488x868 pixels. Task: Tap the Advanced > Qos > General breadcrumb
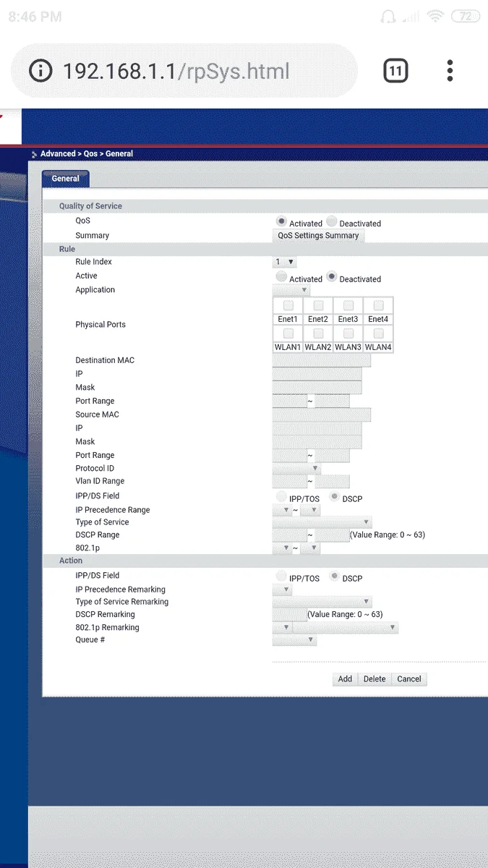coord(87,154)
